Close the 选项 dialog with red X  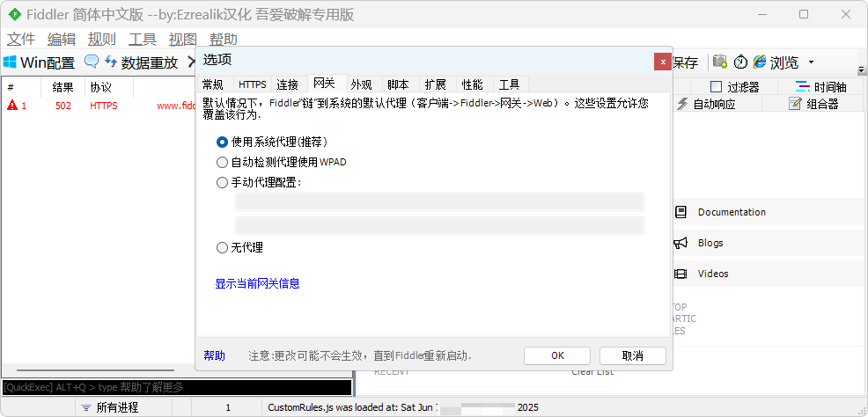click(662, 62)
